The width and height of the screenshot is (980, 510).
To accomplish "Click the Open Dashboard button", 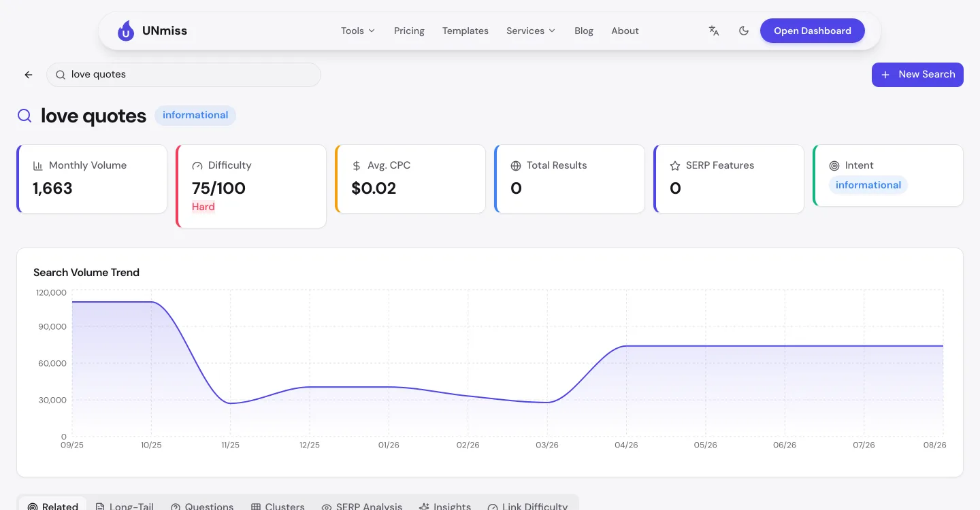I will click(813, 31).
